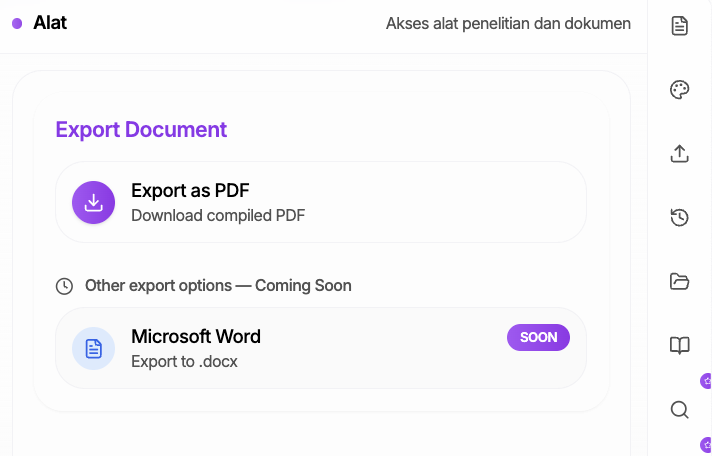
Task: Click the Other export options — Coming Soon label
Action: pyautogui.click(x=218, y=286)
